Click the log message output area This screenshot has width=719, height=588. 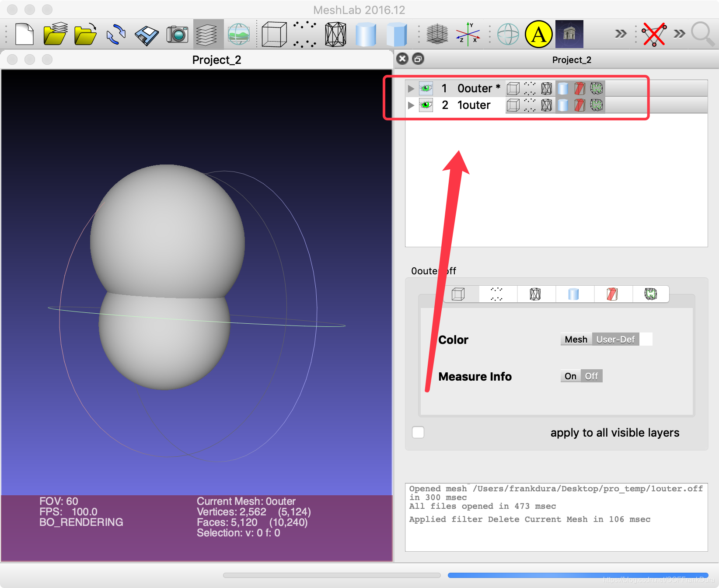pyautogui.click(x=556, y=517)
